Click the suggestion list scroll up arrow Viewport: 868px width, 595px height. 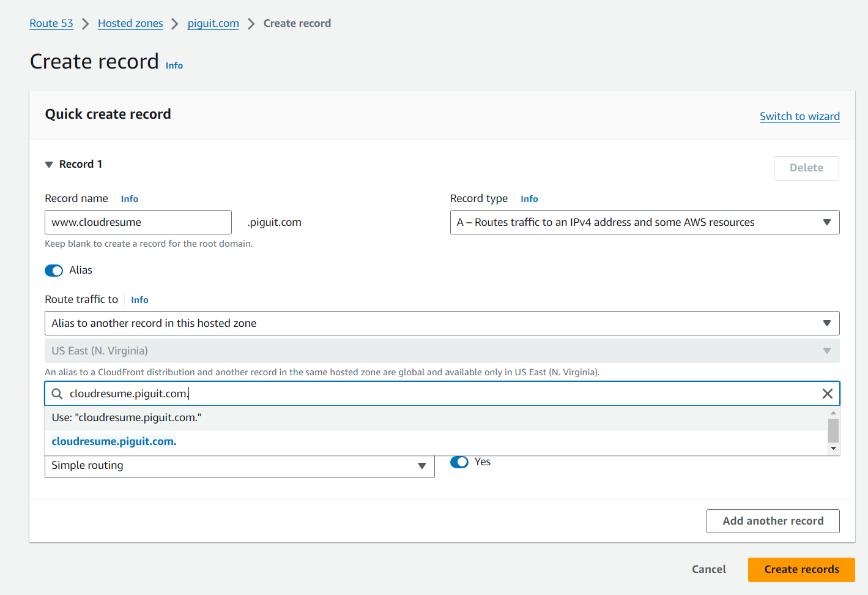point(833,413)
